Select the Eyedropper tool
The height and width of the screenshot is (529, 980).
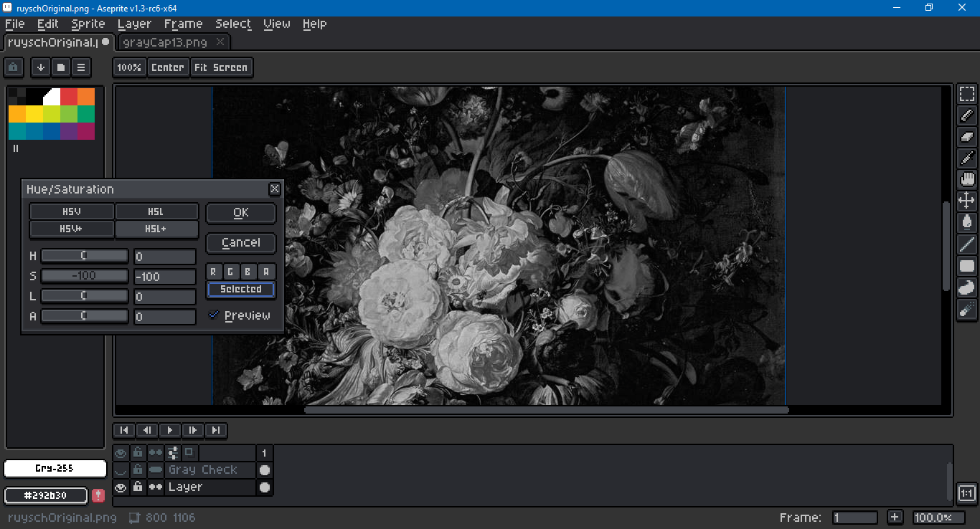(x=967, y=158)
